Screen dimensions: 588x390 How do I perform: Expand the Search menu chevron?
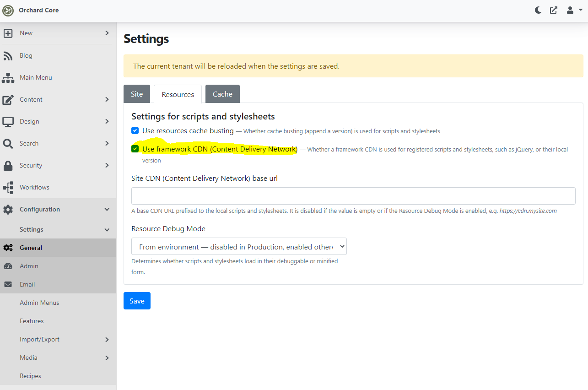[x=107, y=143]
